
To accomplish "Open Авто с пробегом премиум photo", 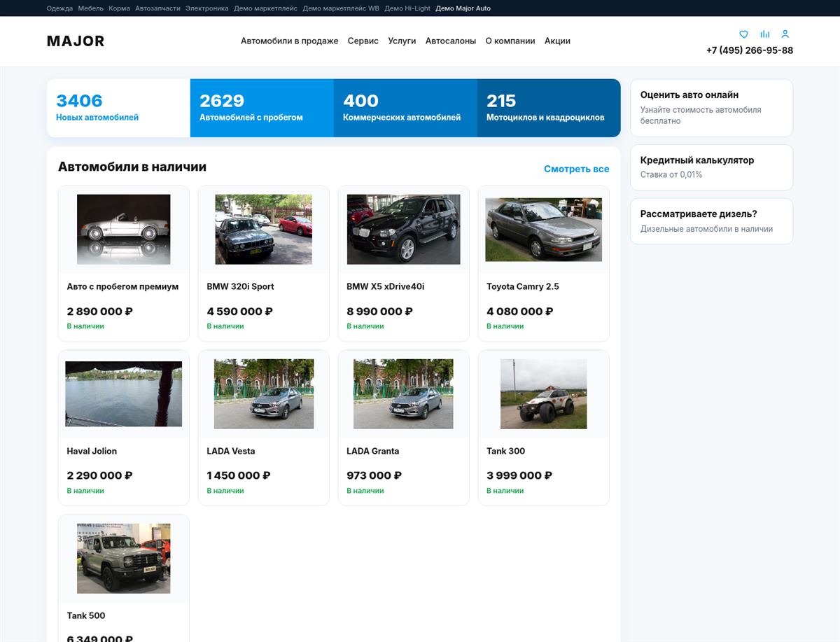I will (124, 230).
